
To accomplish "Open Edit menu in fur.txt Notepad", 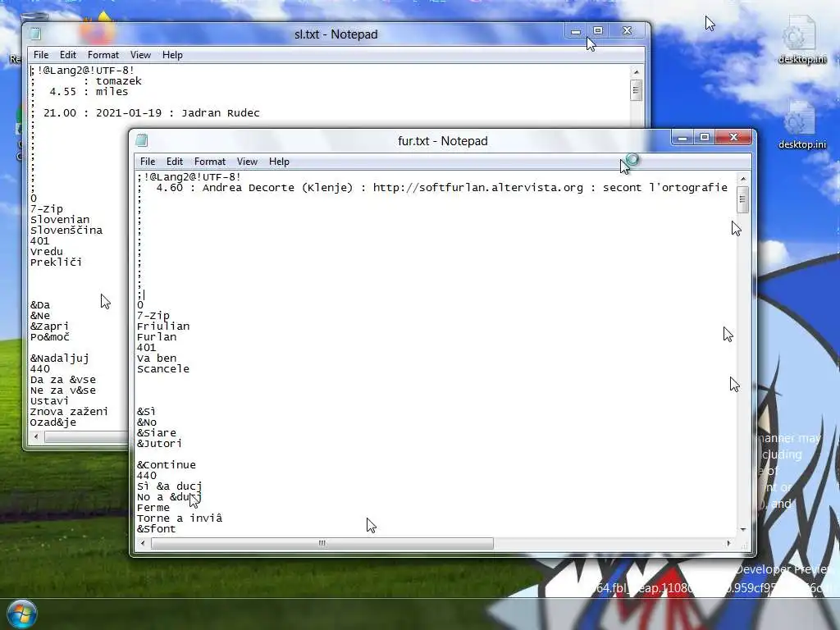I will coord(175,162).
